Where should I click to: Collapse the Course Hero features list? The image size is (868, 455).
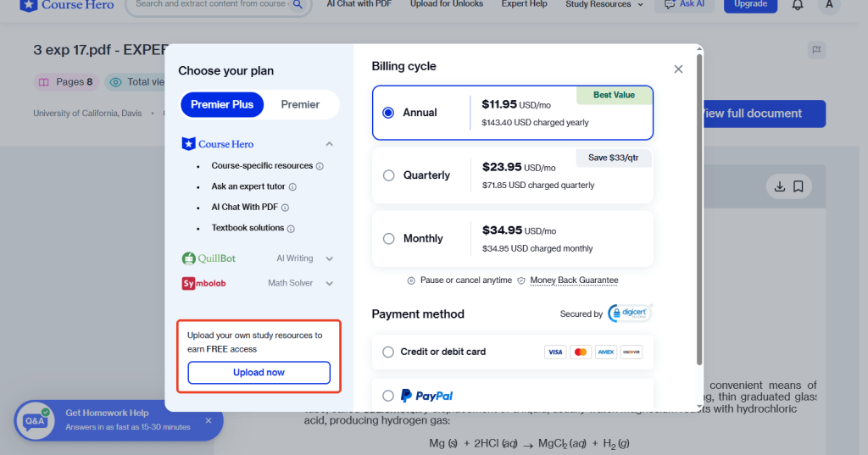click(x=330, y=144)
